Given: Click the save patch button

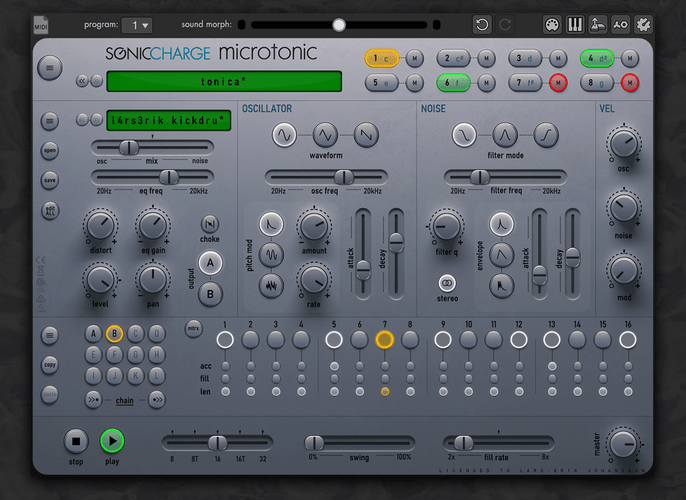Looking at the screenshot, I should click(x=50, y=180).
